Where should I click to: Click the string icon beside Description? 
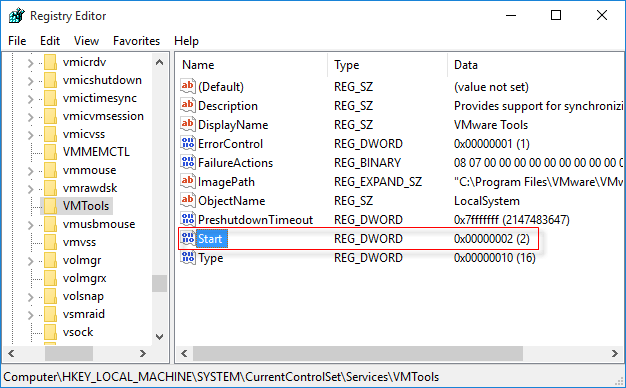[187, 105]
